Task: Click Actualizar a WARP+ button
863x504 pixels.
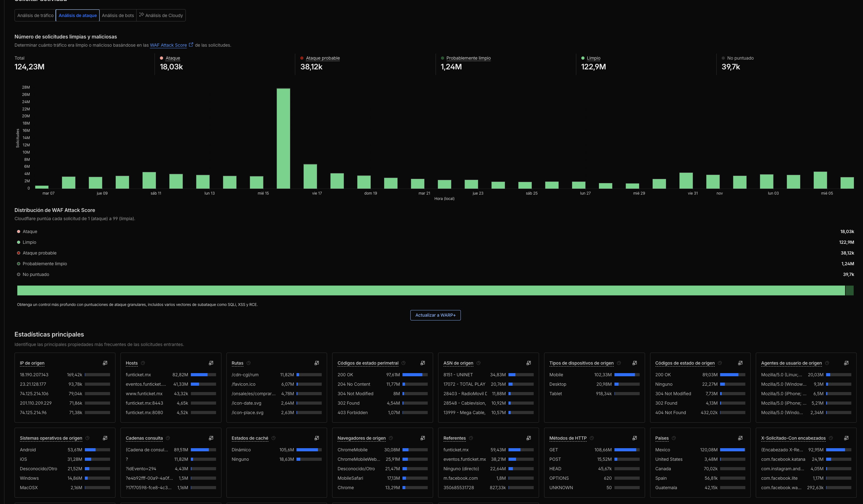Action: coord(435,315)
